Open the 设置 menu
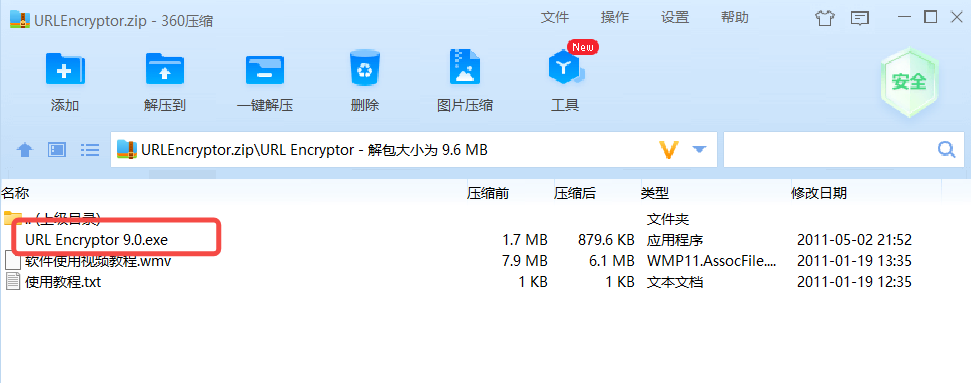The width and height of the screenshot is (971, 383). coord(675,17)
